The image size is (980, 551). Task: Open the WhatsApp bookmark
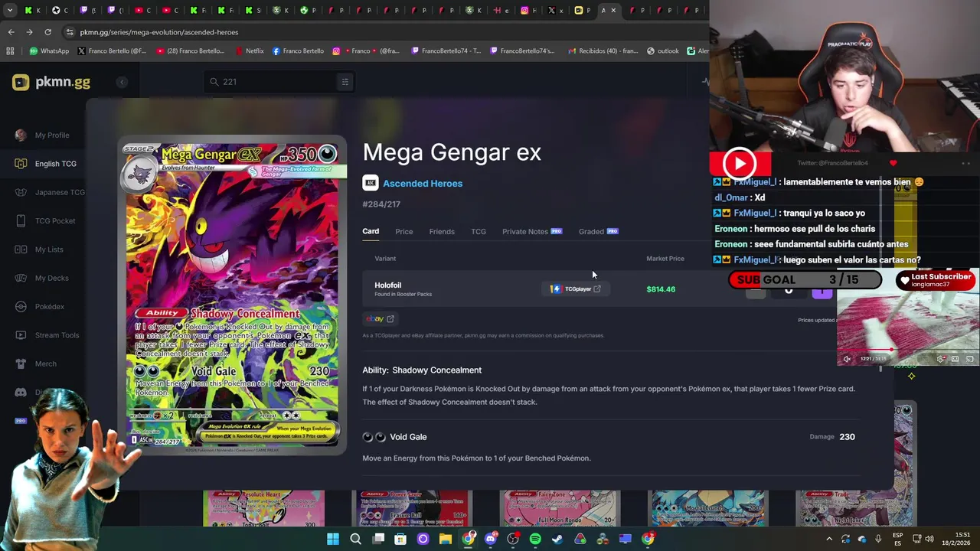tap(49, 51)
